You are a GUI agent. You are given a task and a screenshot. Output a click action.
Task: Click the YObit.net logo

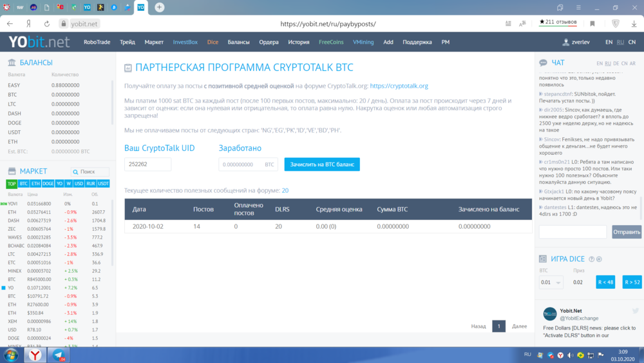(x=39, y=42)
